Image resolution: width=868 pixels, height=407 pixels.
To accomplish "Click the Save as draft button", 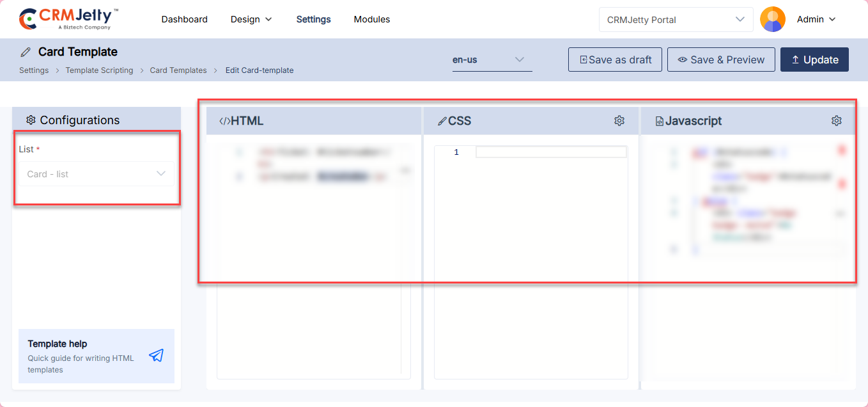I will click(x=615, y=60).
